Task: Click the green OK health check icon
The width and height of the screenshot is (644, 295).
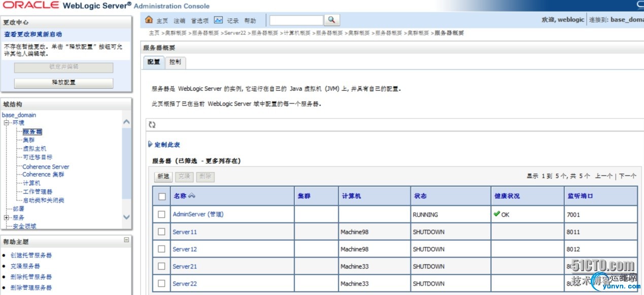Action: tap(497, 214)
